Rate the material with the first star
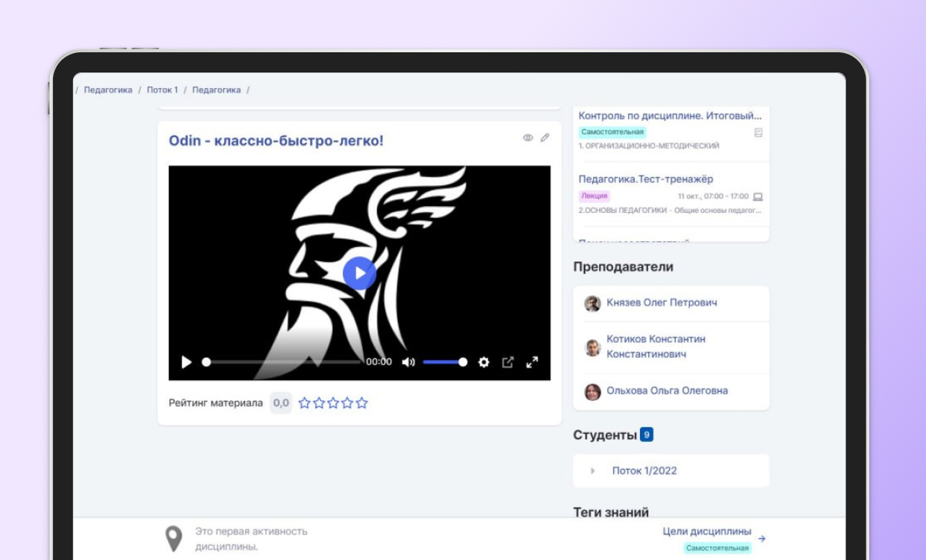The width and height of the screenshot is (926, 560). 305,403
